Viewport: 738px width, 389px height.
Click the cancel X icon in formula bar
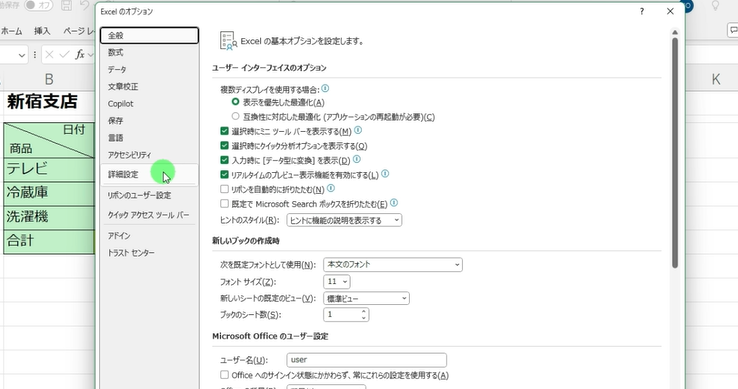[49, 55]
